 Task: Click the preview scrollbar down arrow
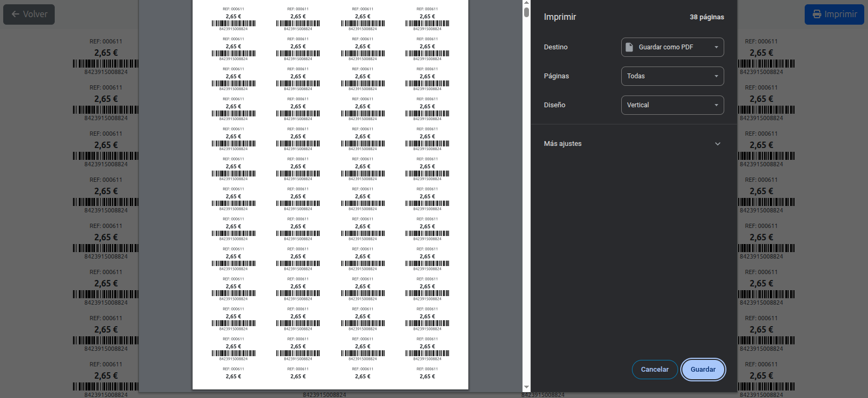pyautogui.click(x=526, y=387)
